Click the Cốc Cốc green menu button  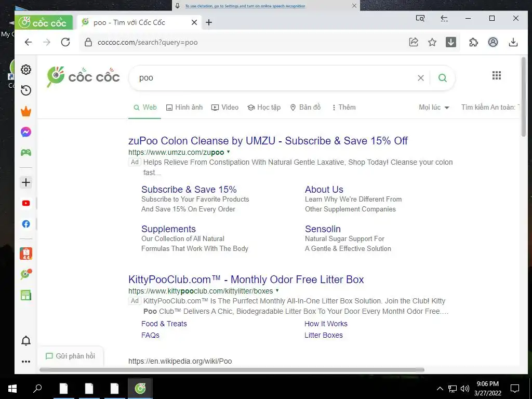point(44,22)
